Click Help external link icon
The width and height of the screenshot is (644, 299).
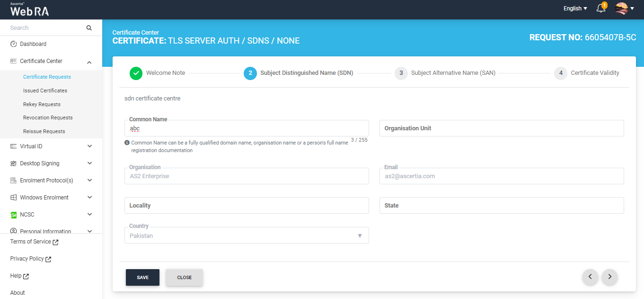(26, 276)
